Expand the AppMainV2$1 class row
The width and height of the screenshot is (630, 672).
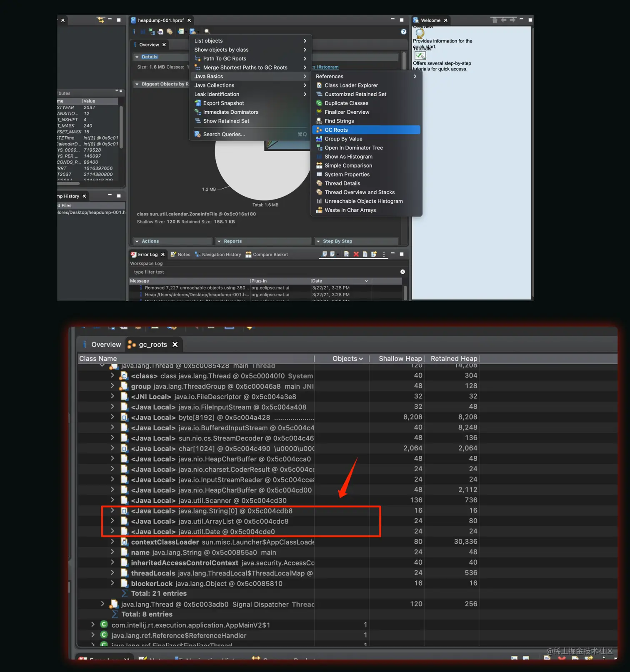click(93, 625)
